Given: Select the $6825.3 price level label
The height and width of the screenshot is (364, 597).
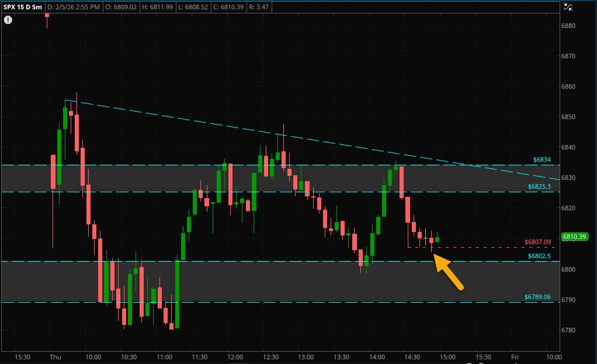Looking at the screenshot, I should [540, 186].
